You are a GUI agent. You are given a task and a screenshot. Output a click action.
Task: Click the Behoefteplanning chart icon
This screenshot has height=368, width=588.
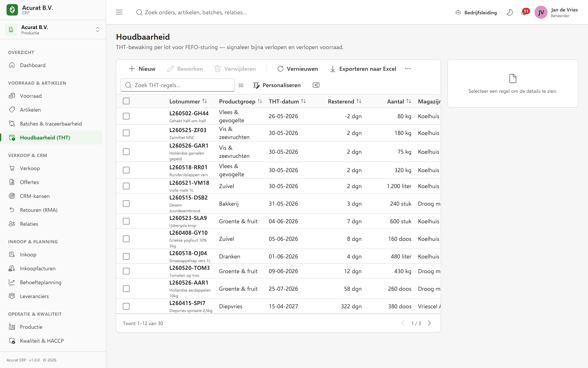[12, 282]
